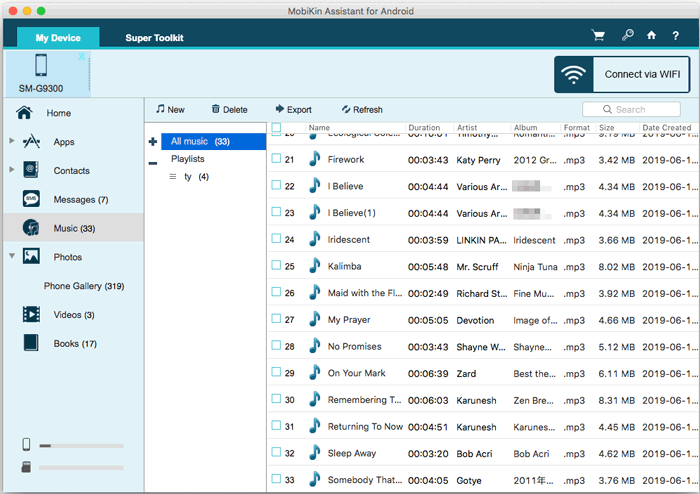
Task: Expand the Contacts tree arrow
Action: pos(12,170)
